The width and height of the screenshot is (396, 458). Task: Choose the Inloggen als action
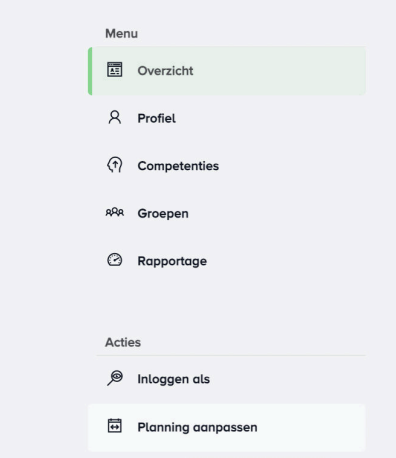click(x=227, y=379)
